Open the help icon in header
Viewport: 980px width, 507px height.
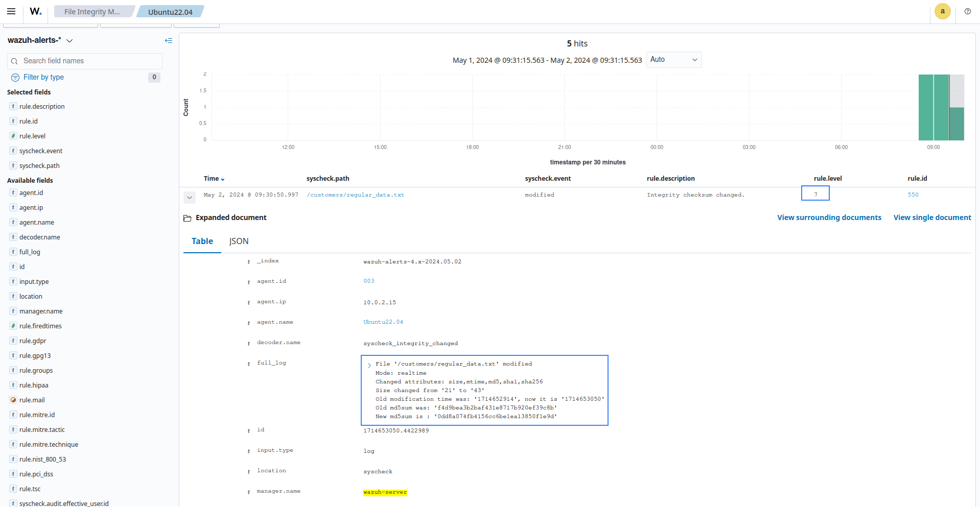(967, 11)
